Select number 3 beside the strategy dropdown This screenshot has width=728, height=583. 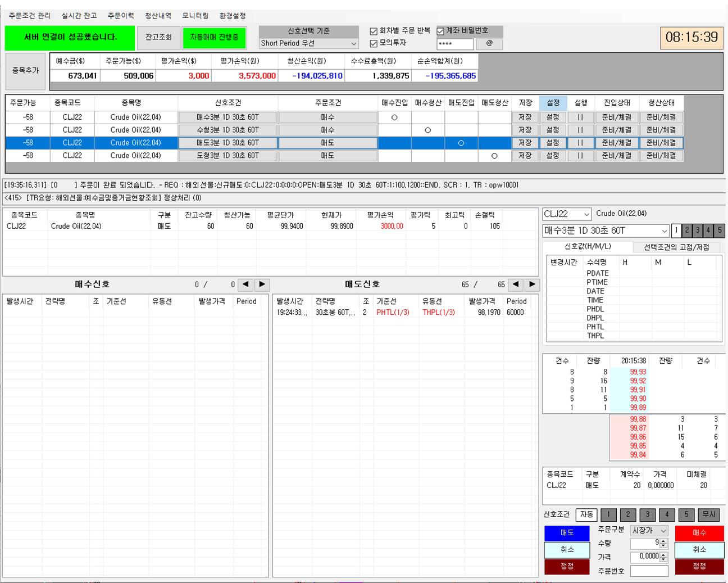[698, 231]
